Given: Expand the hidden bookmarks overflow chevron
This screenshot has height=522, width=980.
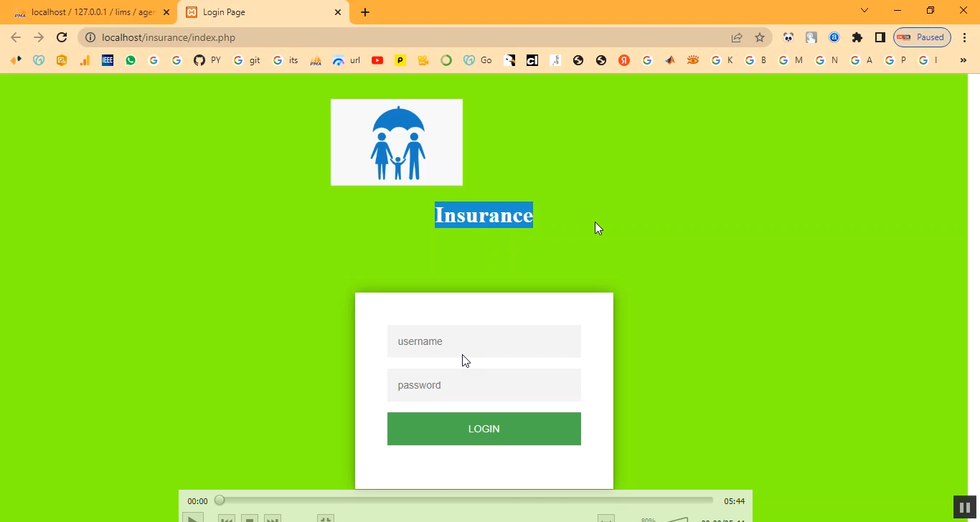Looking at the screenshot, I should pyautogui.click(x=963, y=61).
